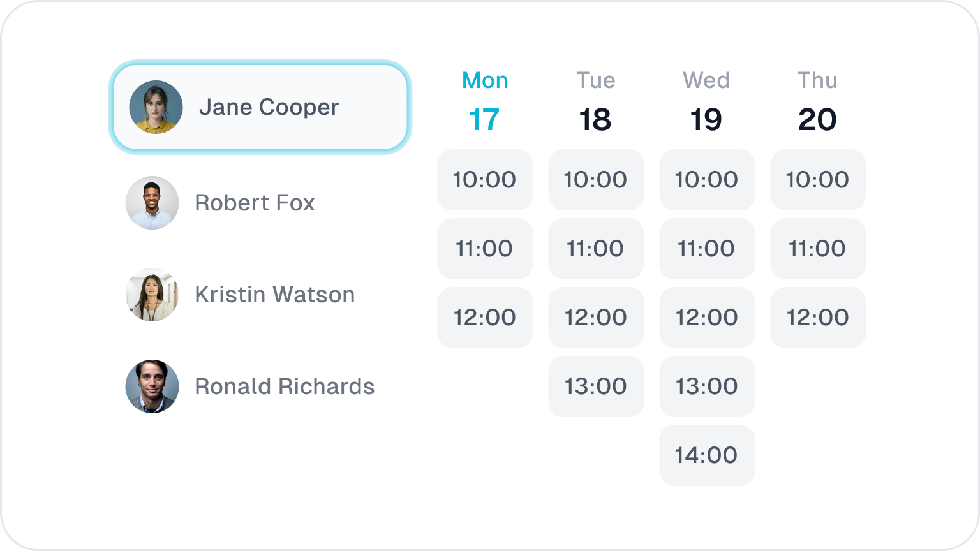Image resolution: width=980 pixels, height=551 pixels.
Task: Select Thu 20 day header
Action: [817, 102]
